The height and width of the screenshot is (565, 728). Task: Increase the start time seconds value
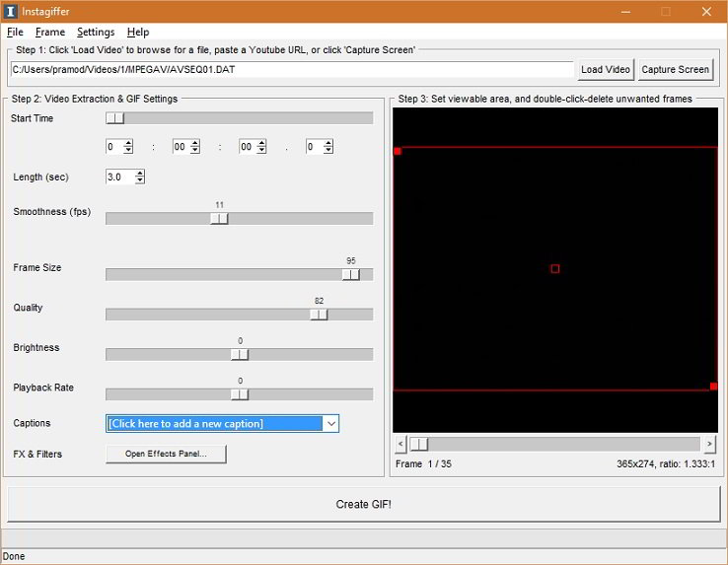[261, 143]
